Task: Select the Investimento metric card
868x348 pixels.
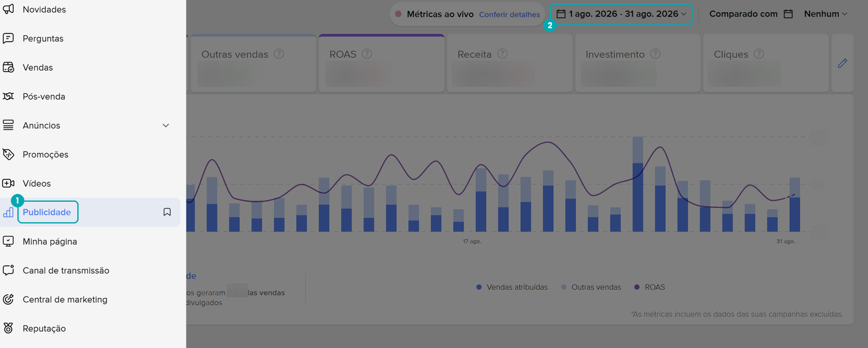Action: [x=638, y=63]
